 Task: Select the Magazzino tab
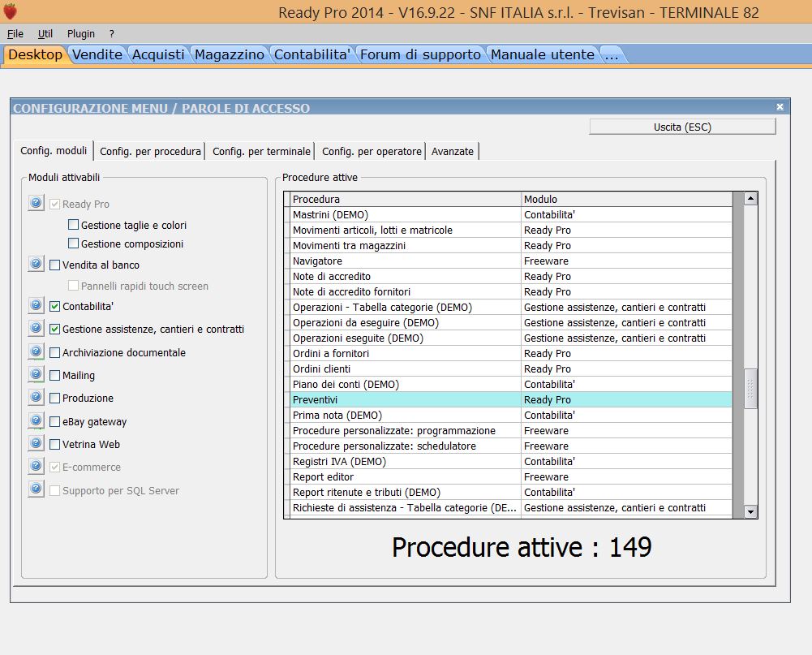[x=230, y=54]
